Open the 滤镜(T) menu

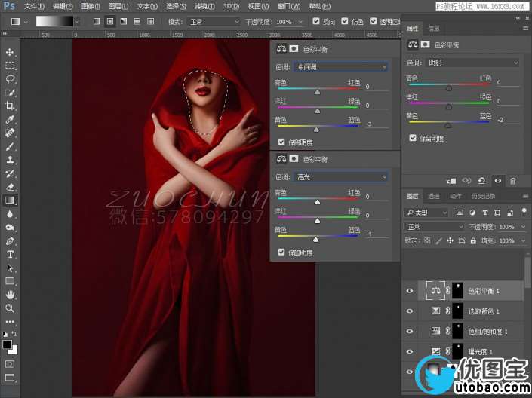pyautogui.click(x=204, y=6)
